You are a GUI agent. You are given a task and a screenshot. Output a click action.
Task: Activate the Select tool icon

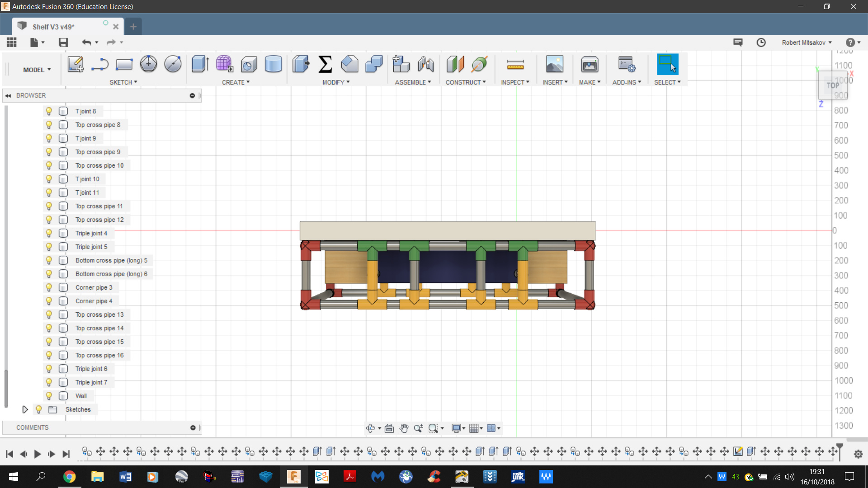click(x=667, y=64)
